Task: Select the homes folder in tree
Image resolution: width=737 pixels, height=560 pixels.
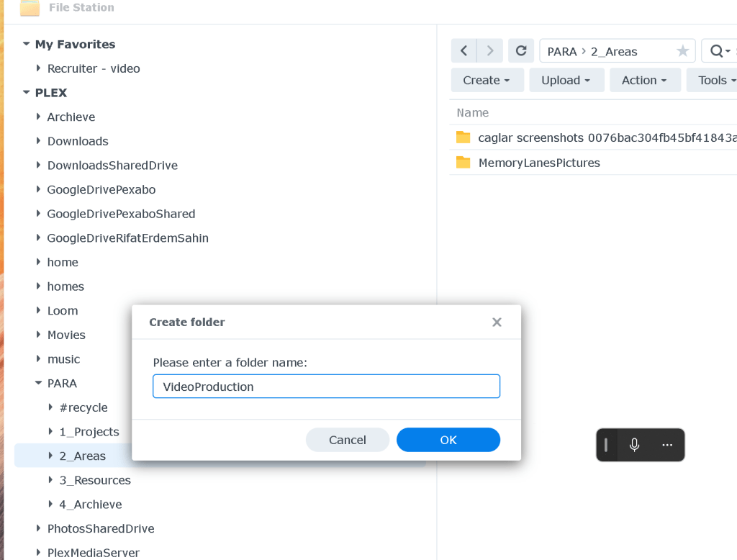Action: (65, 286)
